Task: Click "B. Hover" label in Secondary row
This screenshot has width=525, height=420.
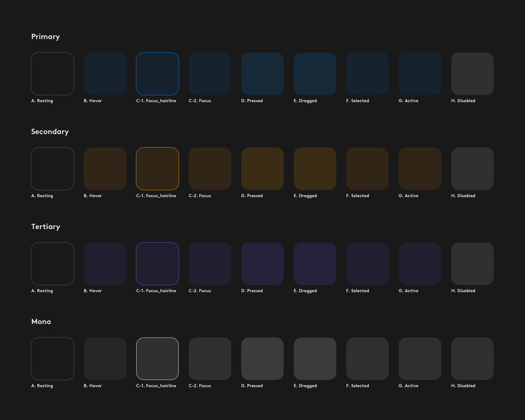Action: tap(93, 196)
